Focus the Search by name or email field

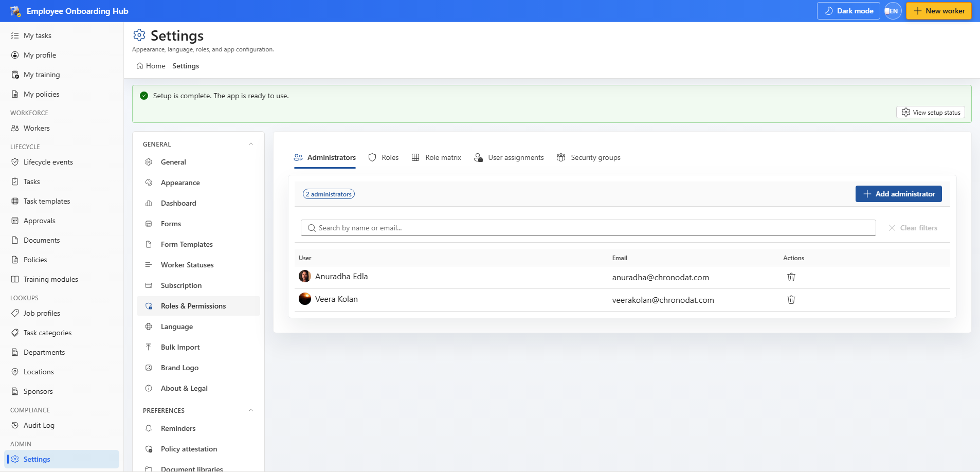tap(588, 228)
